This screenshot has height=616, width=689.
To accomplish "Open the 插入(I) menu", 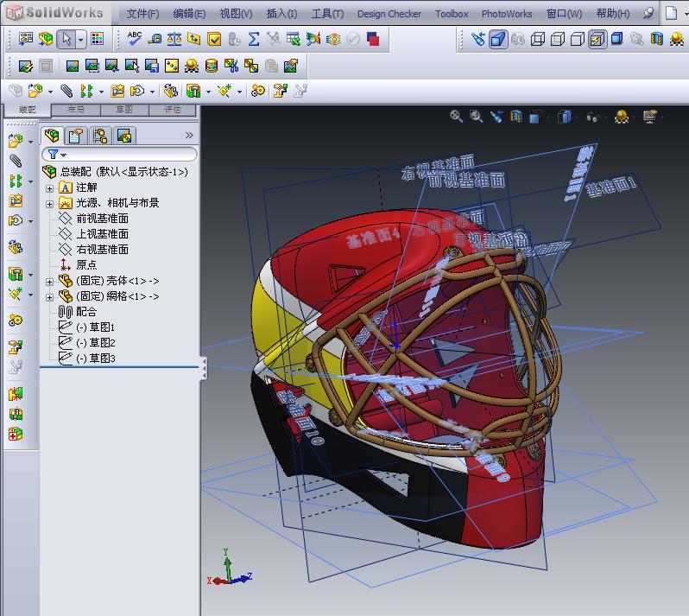I will coord(281,14).
